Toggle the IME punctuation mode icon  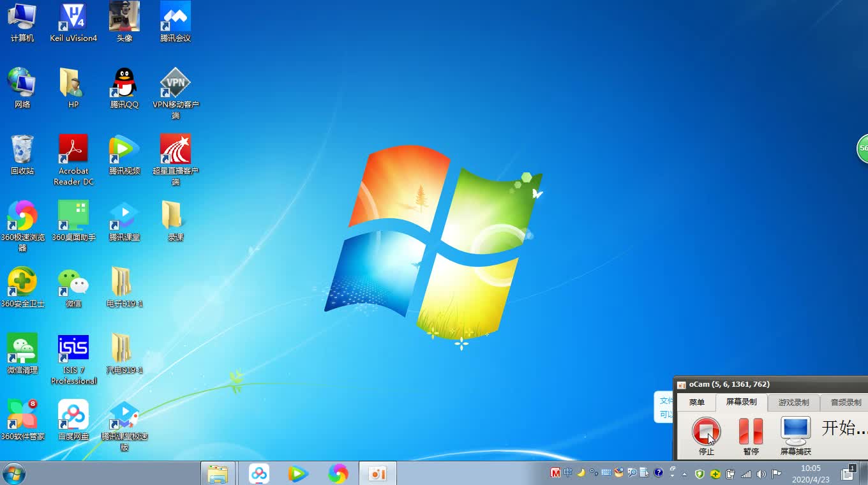point(594,473)
